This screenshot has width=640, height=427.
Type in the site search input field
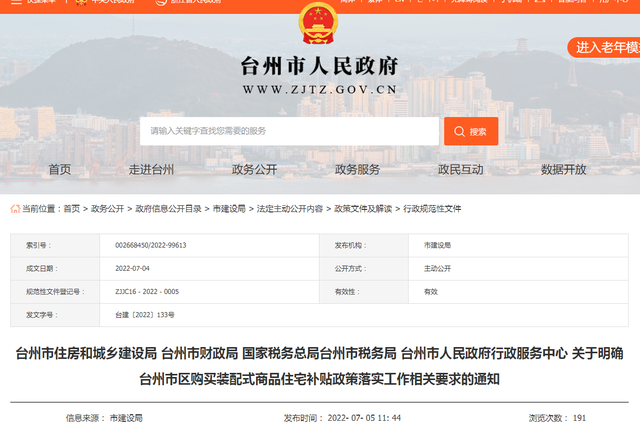(290, 131)
